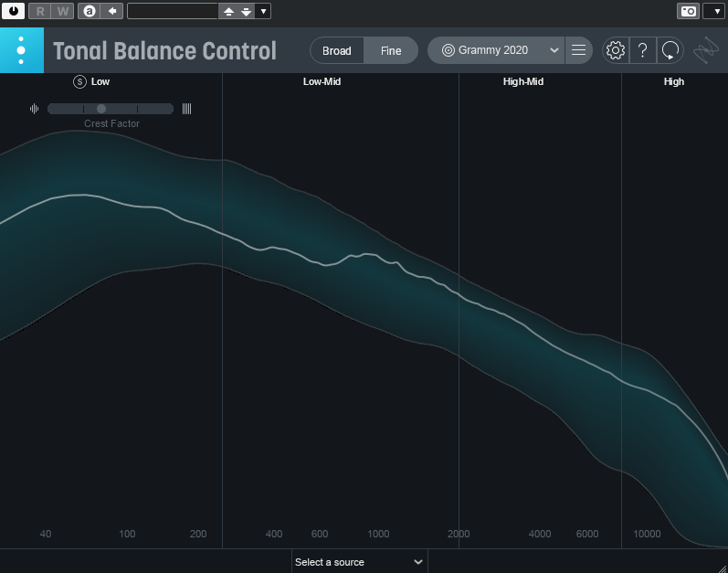Screen dimensions: 728x573
Task: Select the Low-Mid band label
Action: click(x=322, y=81)
